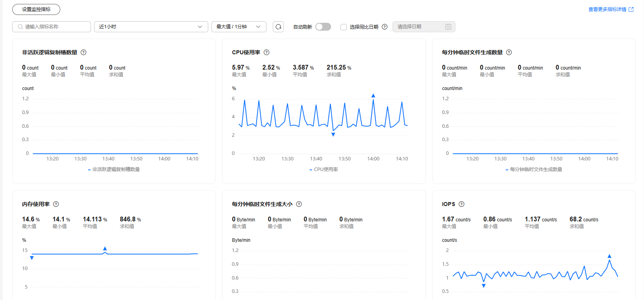Click help icon next to IOPS

coord(462,204)
